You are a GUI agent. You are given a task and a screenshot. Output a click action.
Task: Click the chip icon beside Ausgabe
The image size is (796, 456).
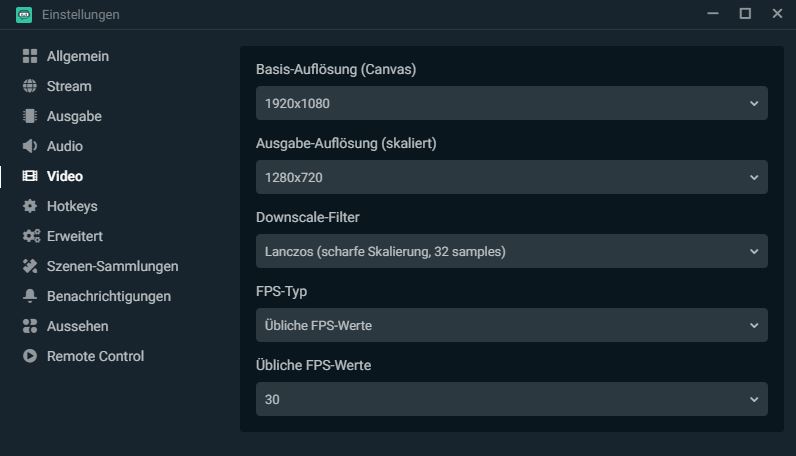tap(30, 117)
